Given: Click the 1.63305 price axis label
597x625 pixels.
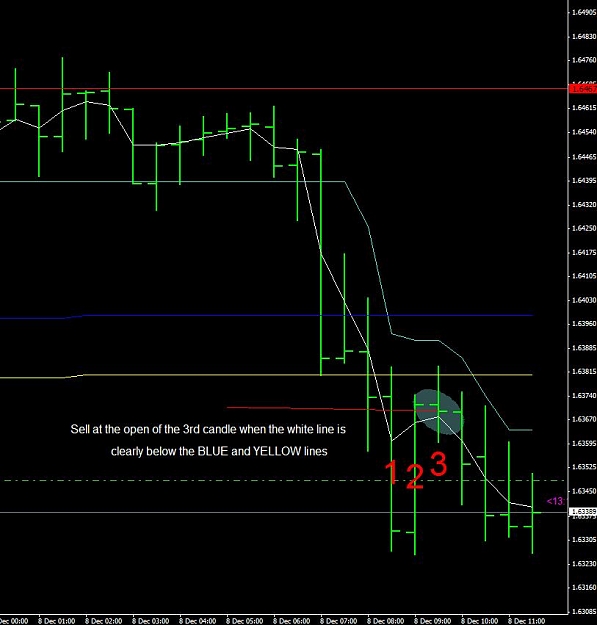Looking at the screenshot, I should [584, 540].
